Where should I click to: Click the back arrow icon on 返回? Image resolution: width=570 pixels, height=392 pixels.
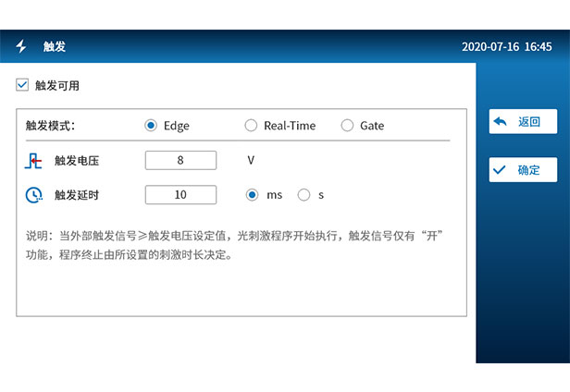click(x=501, y=121)
